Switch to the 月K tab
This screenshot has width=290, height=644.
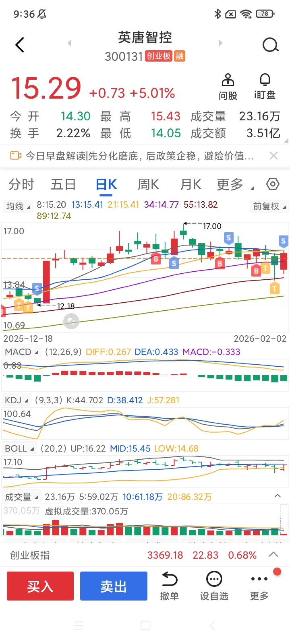191,184
